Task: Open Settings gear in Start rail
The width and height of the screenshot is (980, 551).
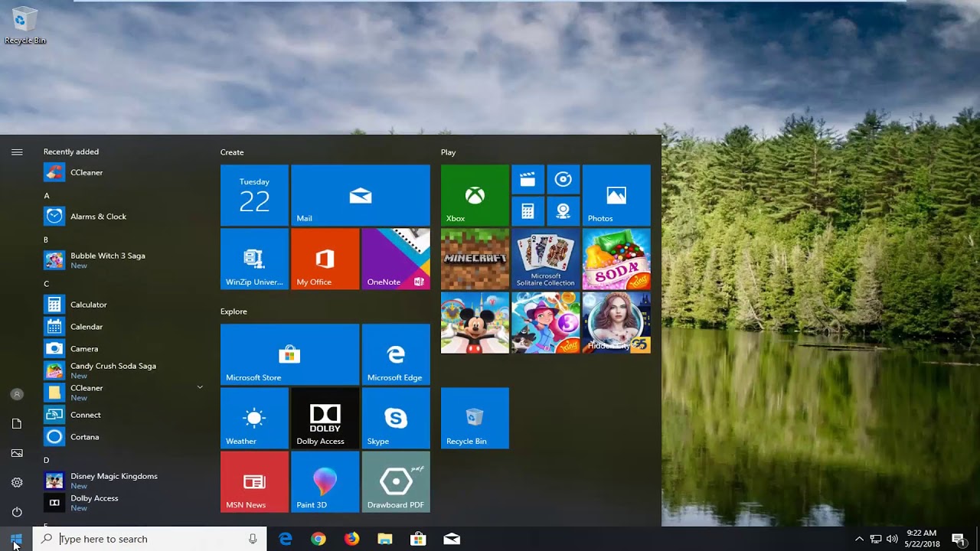Action: pyautogui.click(x=17, y=482)
